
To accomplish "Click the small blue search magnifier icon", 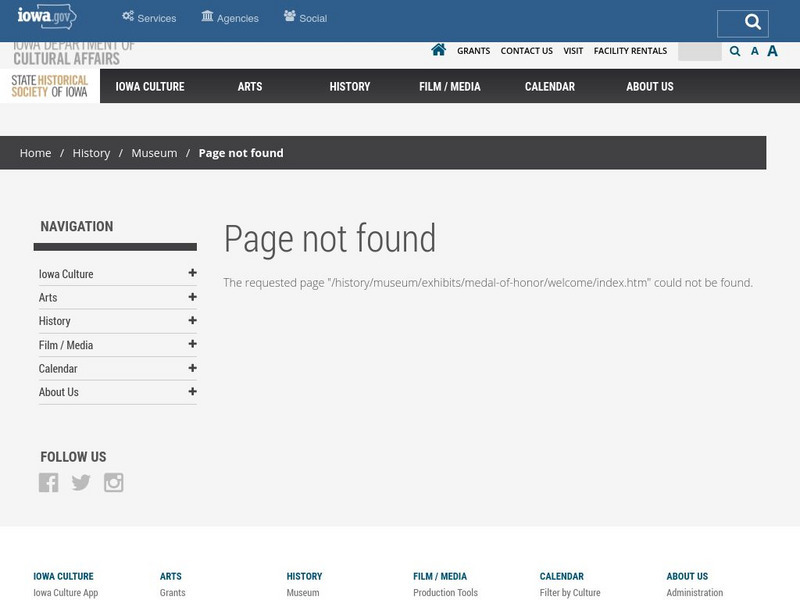I will 735,51.
